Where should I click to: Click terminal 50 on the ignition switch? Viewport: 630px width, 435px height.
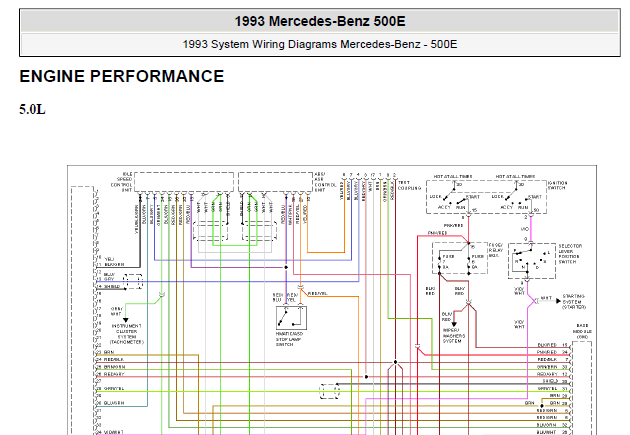(536, 210)
